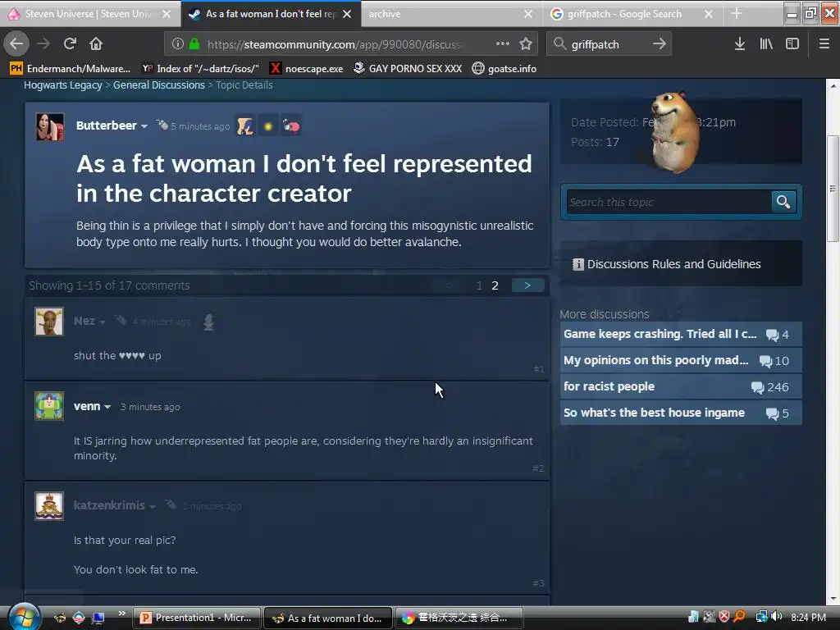Image resolution: width=840 pixels, height=630 pixels.
Task: Toggle the browser sidebar
Action: click(x=792, y=43)
